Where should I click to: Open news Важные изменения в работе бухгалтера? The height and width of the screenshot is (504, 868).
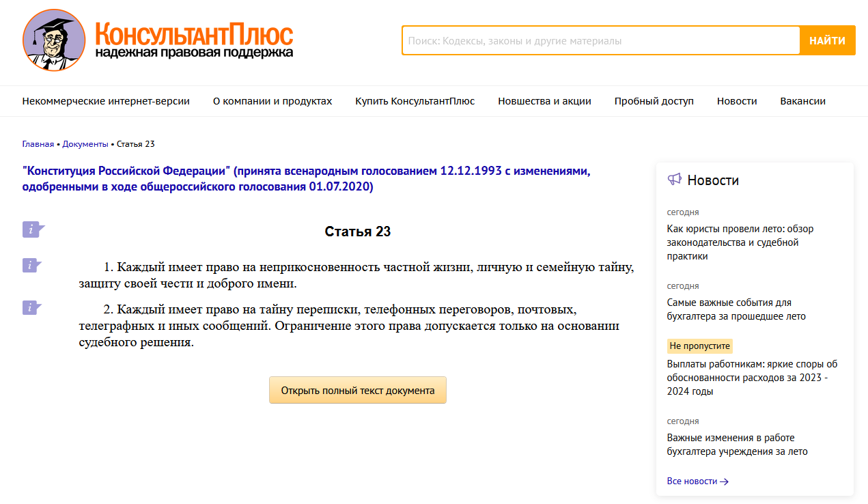pos(737,445)
